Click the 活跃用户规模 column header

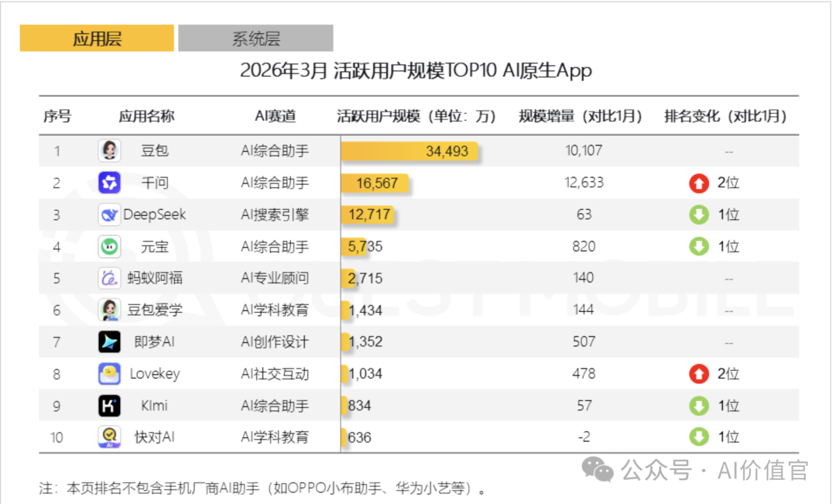coord(416,115)
